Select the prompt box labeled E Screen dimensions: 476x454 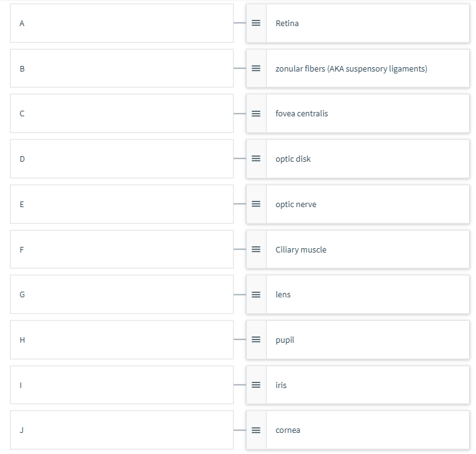tap(122, 204)
